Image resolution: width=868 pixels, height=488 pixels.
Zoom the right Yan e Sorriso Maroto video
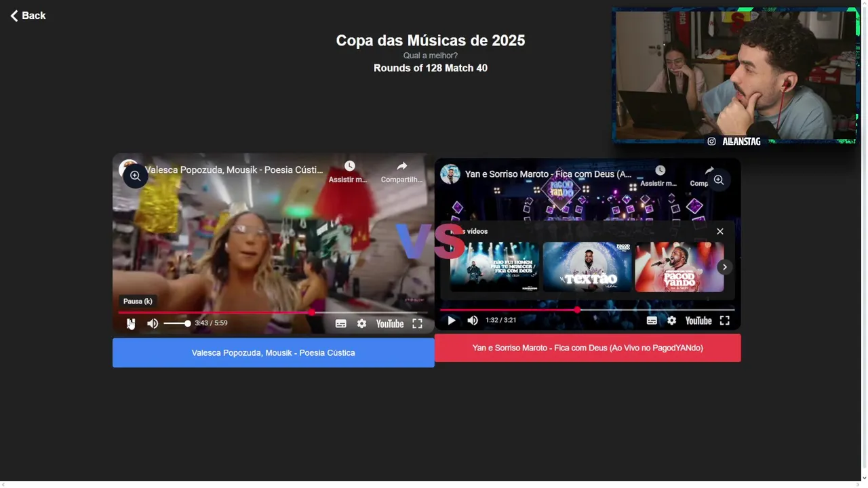pyautogui.click(x=719, y=180)
